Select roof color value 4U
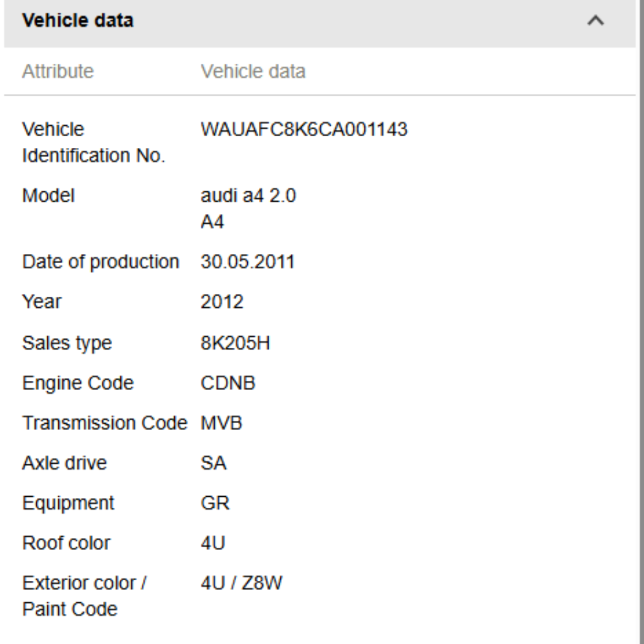644x644 pixels. (213, 543)
